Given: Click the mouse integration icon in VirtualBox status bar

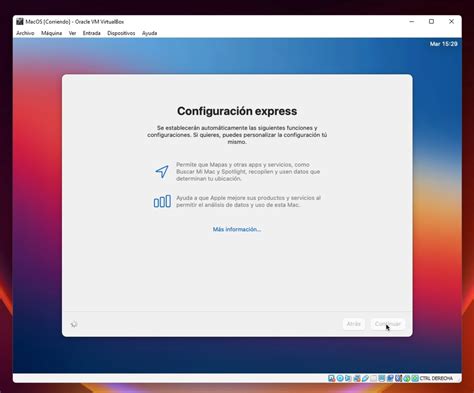Looking at the screenshot, I should [407, 378].
